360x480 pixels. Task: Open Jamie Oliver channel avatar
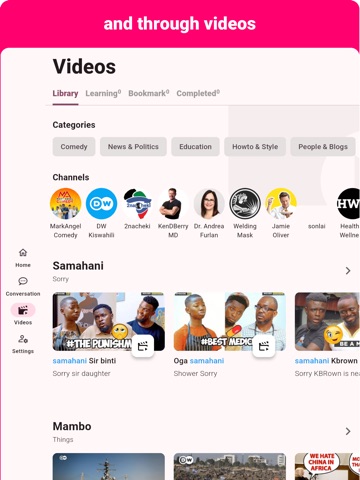click(281, 203)
